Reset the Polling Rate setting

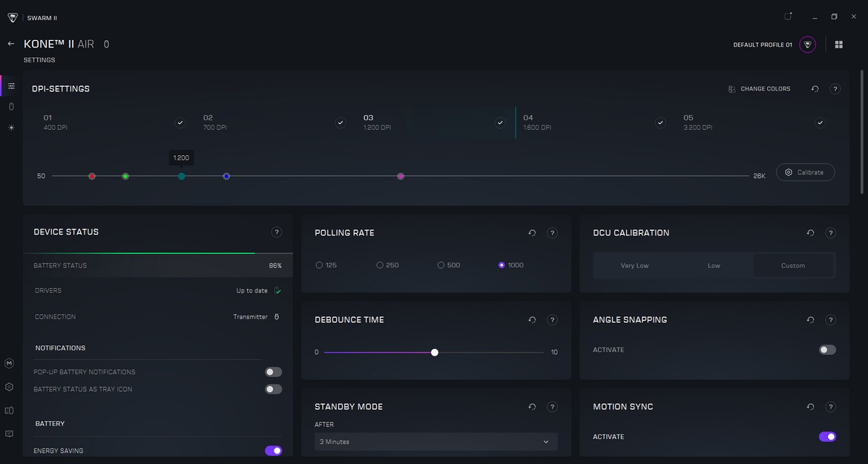532,233
